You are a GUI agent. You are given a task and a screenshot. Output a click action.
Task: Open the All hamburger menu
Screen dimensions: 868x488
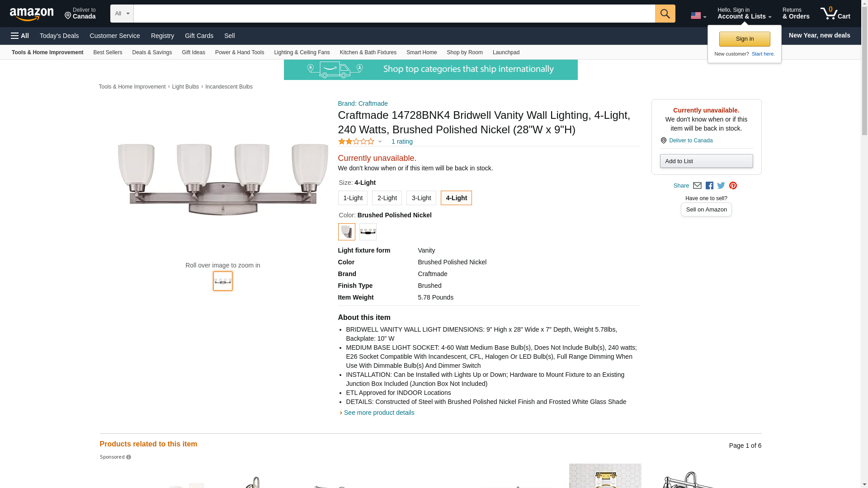click(x=20, y=36)
